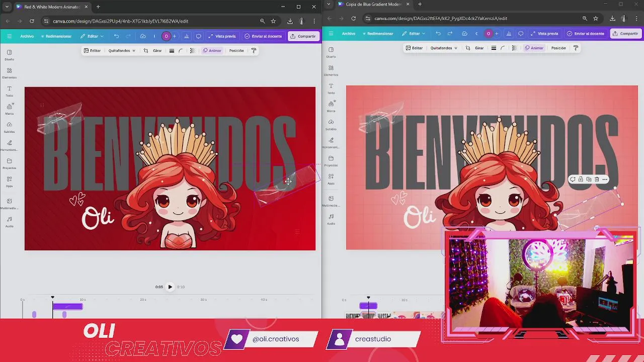Redo action in right Canva window
Screen dimensions: 644x362
coord(450,34)
